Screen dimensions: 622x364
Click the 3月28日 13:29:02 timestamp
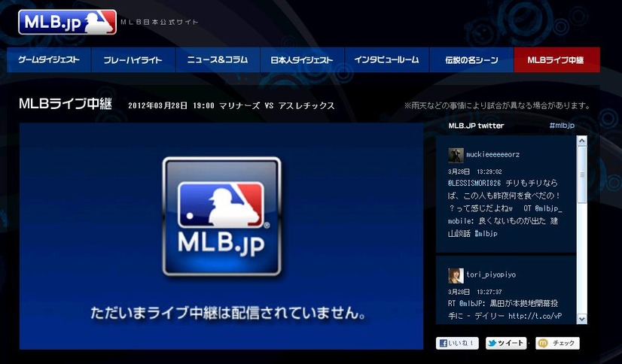click(475, 171)
